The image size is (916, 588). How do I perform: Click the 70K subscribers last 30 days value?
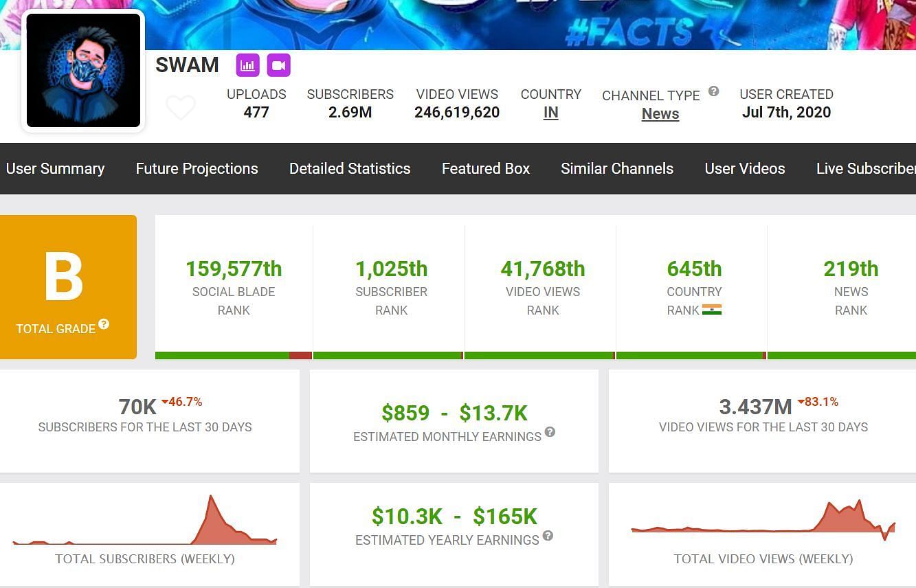coord(137,407)
